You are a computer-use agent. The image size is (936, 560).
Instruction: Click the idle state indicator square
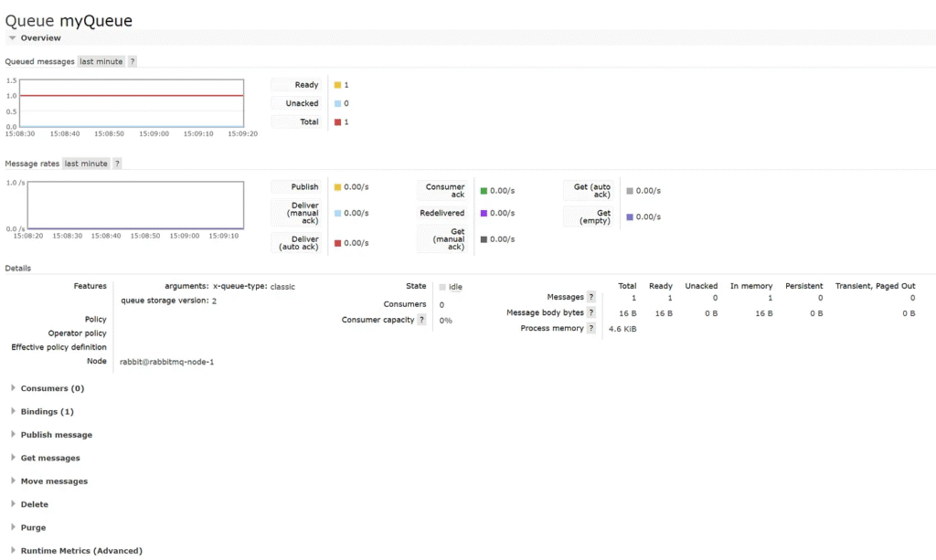coord(442,287)
